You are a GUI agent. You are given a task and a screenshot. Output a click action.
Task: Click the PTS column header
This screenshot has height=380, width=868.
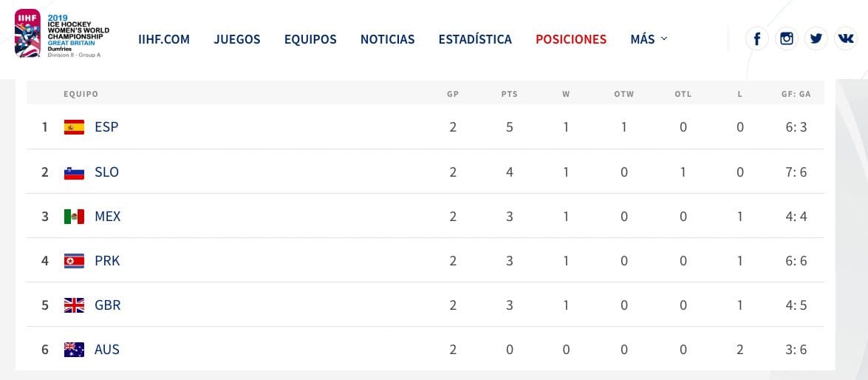(509, 94)
